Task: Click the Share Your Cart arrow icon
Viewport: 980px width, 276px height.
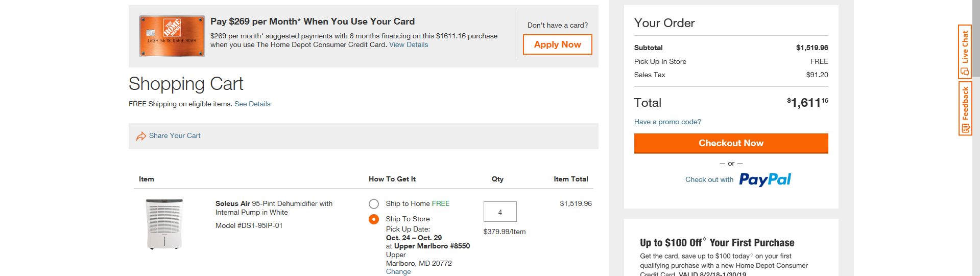Action: [141, 136]
